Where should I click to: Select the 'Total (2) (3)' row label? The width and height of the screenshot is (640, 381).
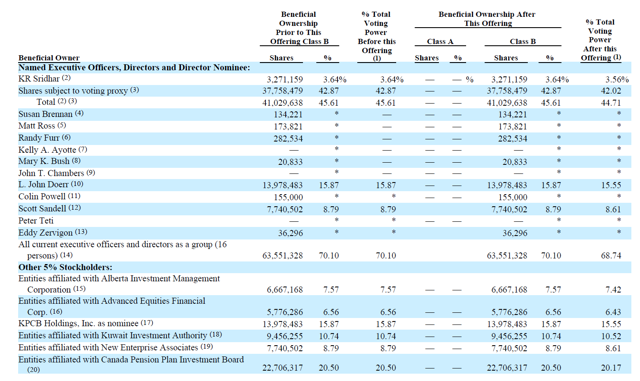(x=57, y=102)
